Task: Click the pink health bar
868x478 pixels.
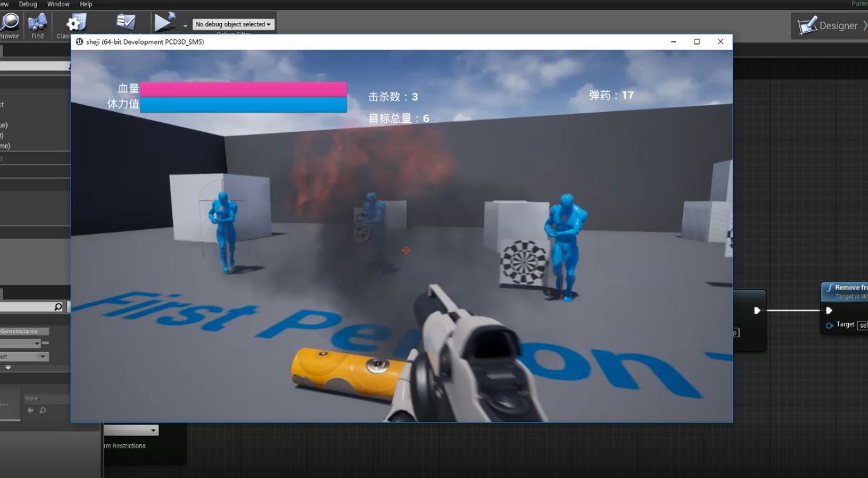Action: [x=243, y=89]
